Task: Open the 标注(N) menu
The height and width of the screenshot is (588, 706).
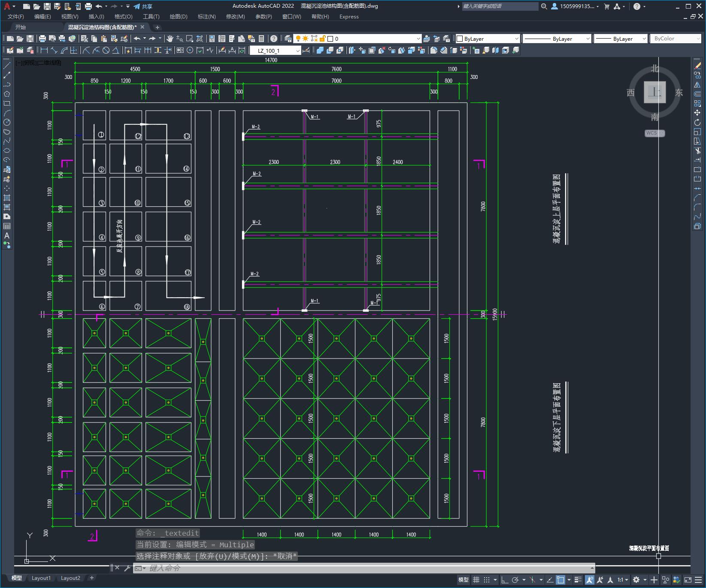Action: pyautogui.click(x=206, y=17)
